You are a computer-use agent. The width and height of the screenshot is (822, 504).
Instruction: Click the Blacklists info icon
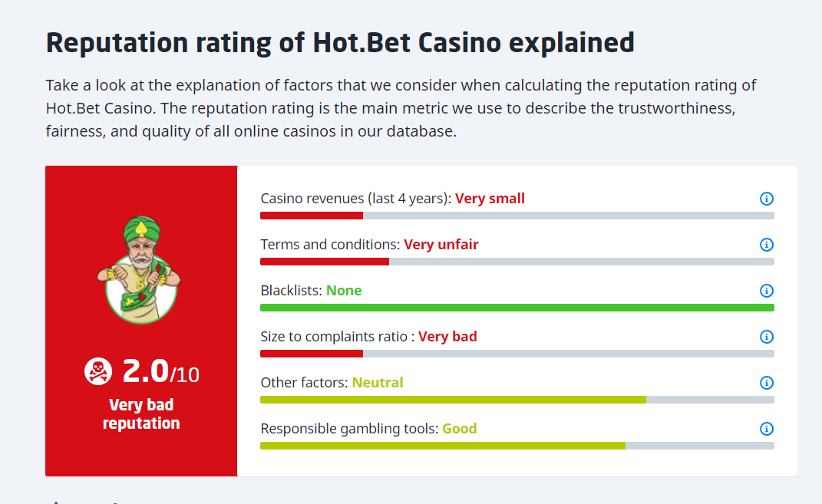[767, 291]
